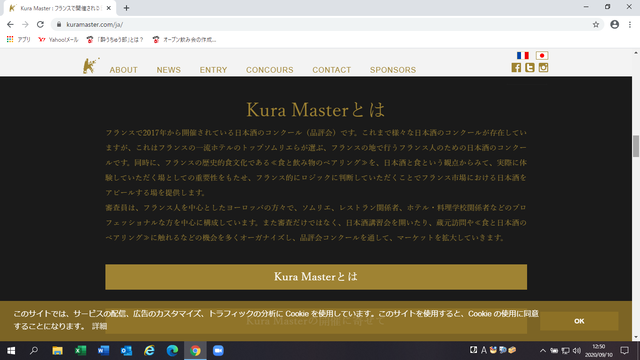Viewport: 640px width, 360px height.
Task: Accept cookies with the OK button
Action: click(x=579, y=321)
